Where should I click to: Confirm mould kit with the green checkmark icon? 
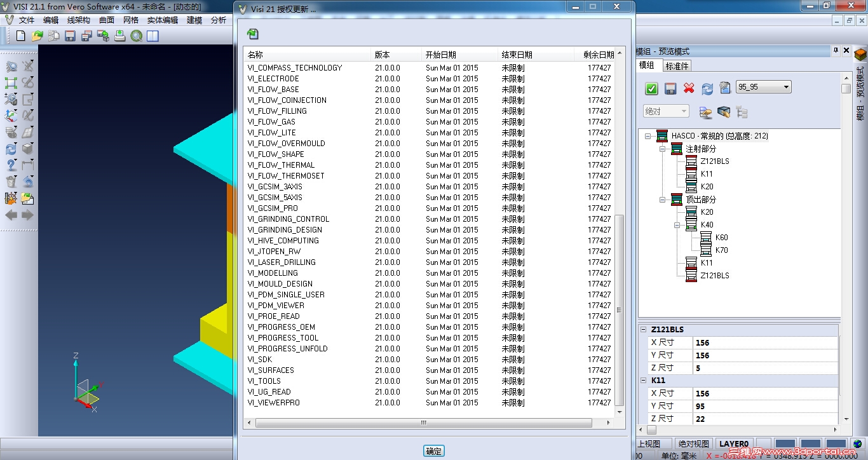651,88
